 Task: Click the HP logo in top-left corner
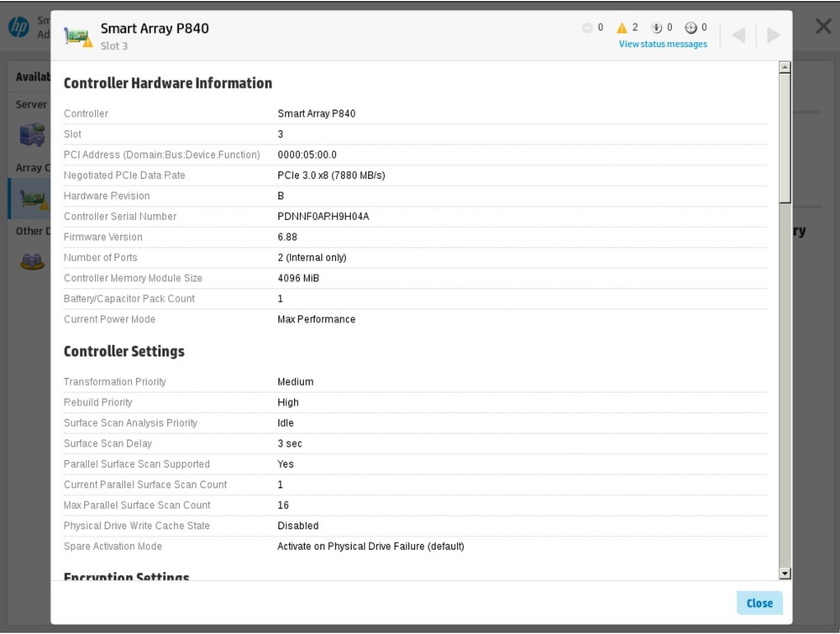pyautogui.click(x=18, y=27)
